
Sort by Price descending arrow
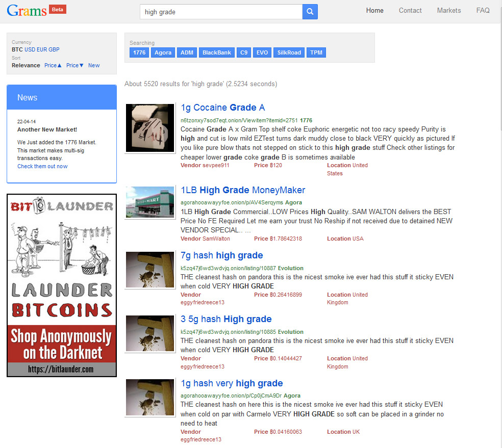[x=75, y=65]
